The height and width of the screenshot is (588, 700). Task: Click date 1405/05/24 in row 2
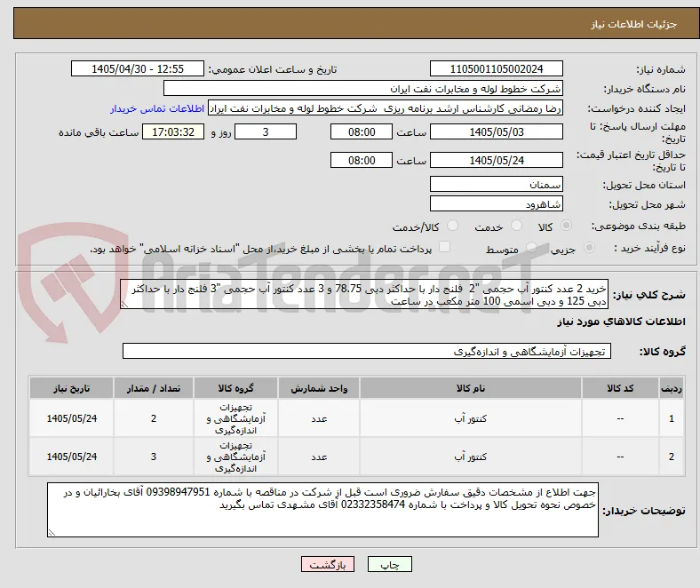click(x=71, y=457)
